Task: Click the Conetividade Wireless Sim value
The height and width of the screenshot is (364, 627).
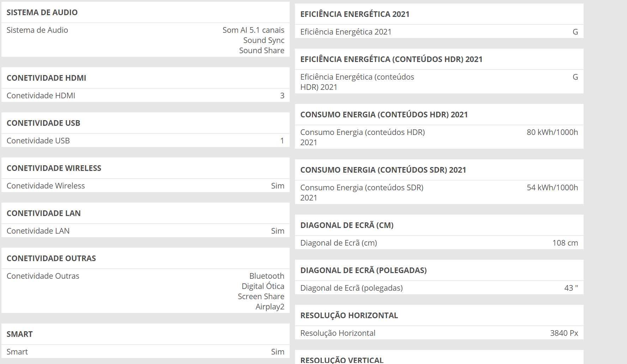Action: tap(277, 186)
